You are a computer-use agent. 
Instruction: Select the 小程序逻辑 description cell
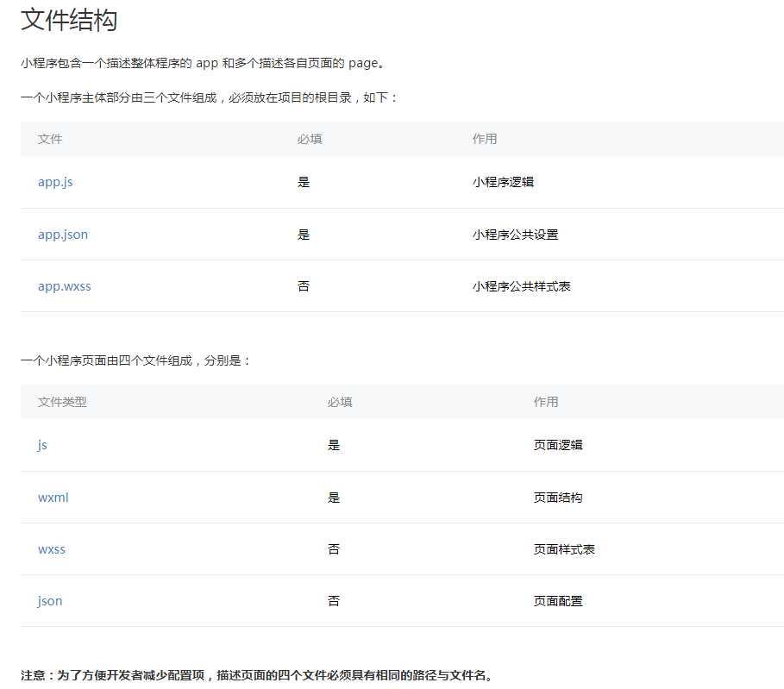(503, 182)
